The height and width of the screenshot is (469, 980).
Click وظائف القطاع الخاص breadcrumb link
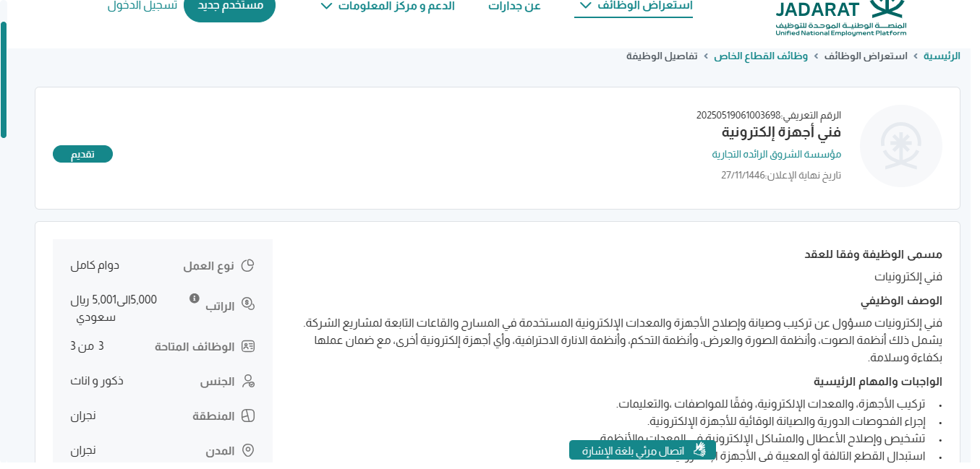[761, 56]
